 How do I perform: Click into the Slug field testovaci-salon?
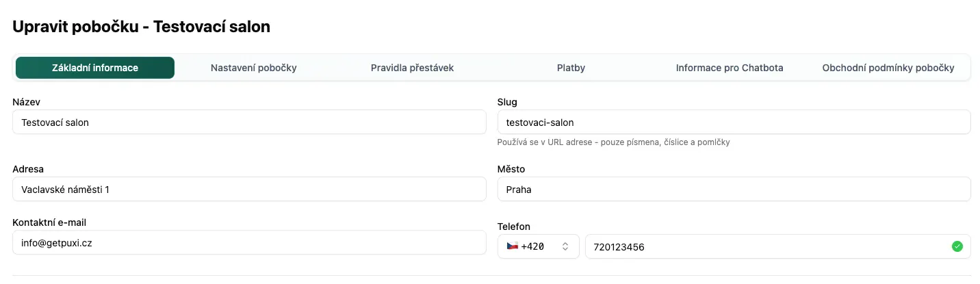pyautogui.click(x=734, y=122)
